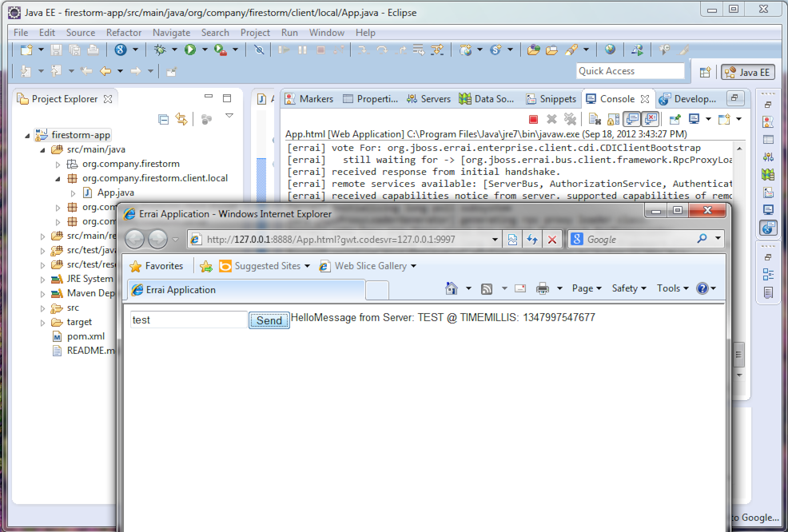
Task: Click the Google Services toolbar icon in Eclipse
Action: point(120,50)
